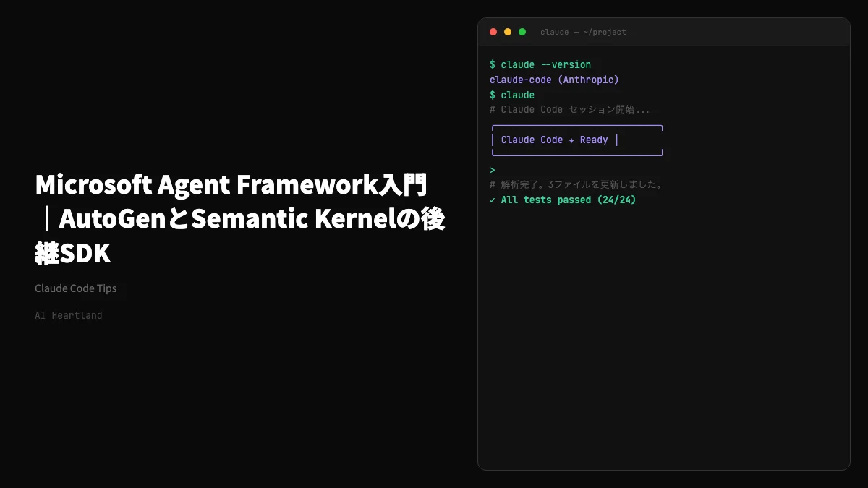Click the 'Microsoft Agent Framework入門' headline
The width and height of the screenshot is (868, 488).
240,217
